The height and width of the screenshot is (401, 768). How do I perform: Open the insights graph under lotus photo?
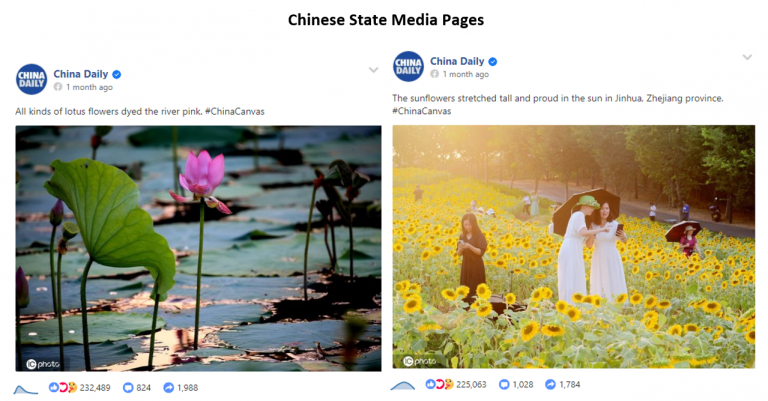tap(25, 390)
